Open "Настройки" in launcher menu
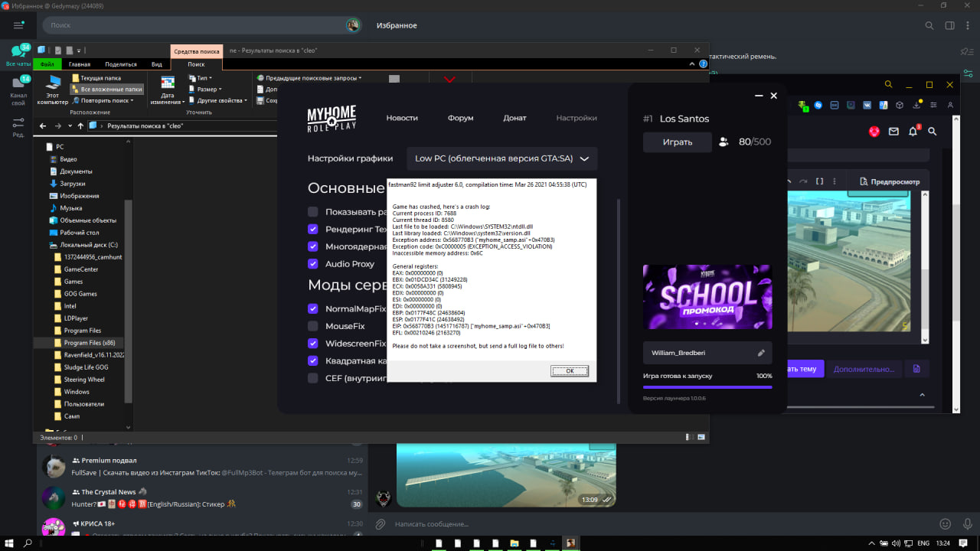The width and height of the screenshot is (980, 551). [577, 118]
